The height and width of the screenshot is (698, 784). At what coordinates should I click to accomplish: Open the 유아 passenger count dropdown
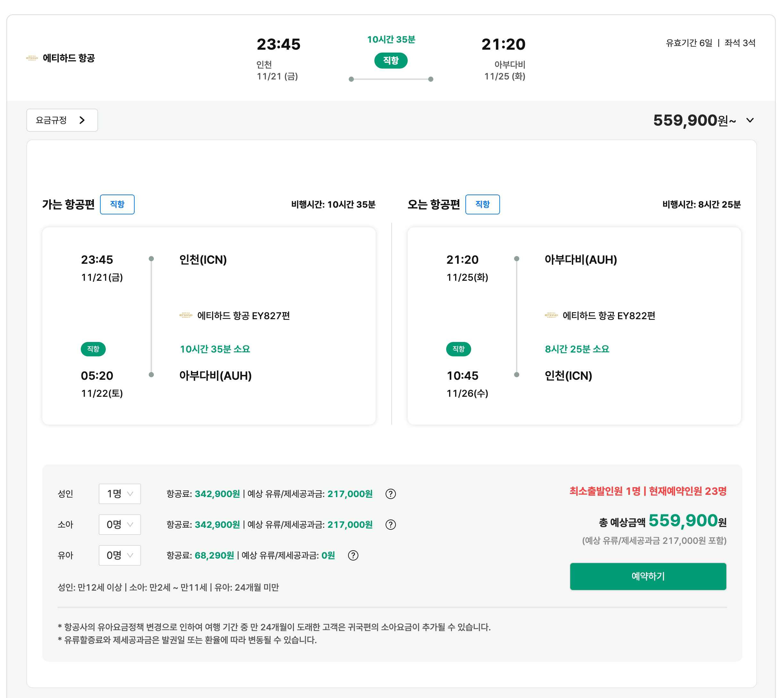120,555
